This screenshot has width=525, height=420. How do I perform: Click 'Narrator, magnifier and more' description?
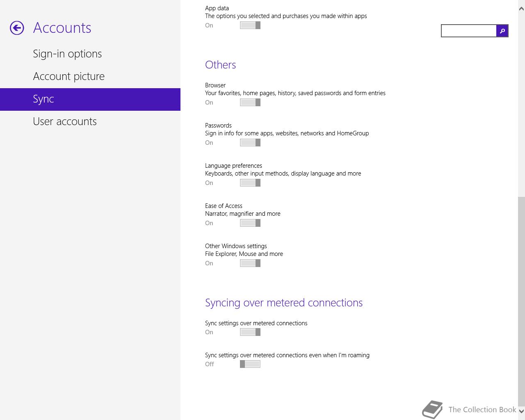[x=243, y=214]
